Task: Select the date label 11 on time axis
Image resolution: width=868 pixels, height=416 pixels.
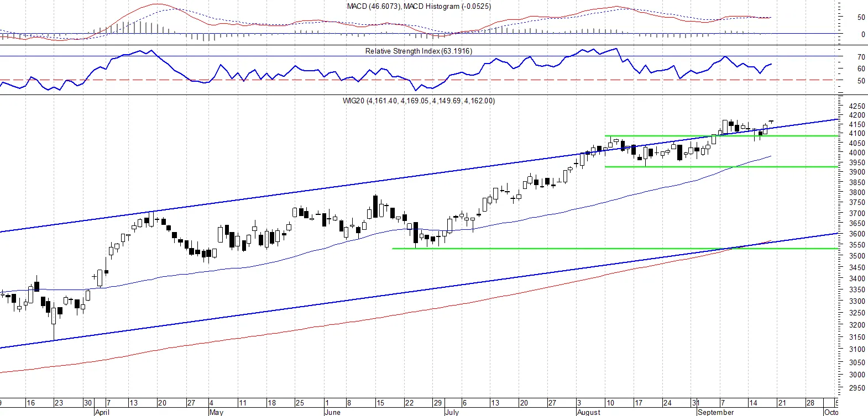Action: tap(242, 403)
